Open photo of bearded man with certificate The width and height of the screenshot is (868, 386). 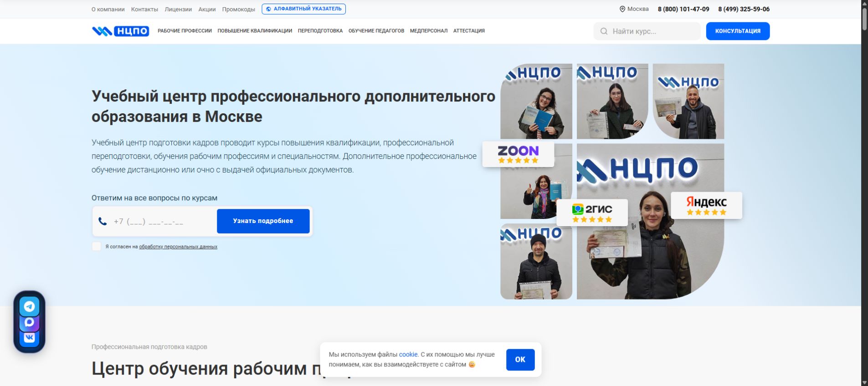click(688, 101)
